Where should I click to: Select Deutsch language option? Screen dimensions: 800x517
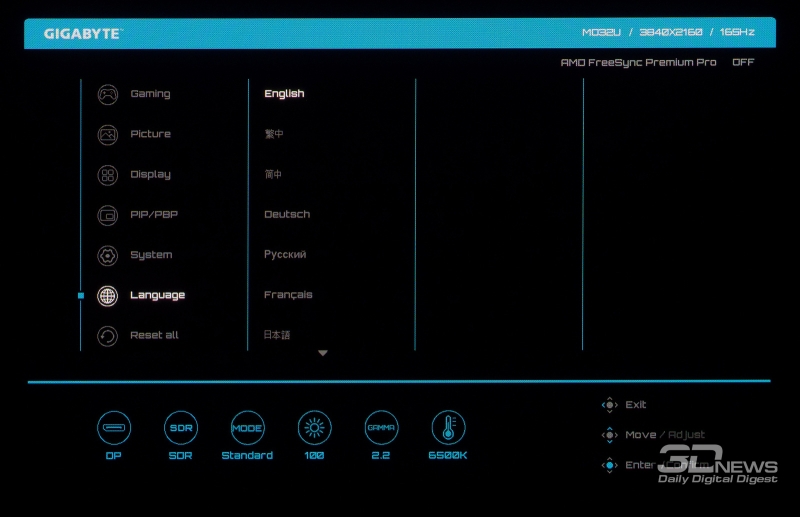(x=287, y=214)
